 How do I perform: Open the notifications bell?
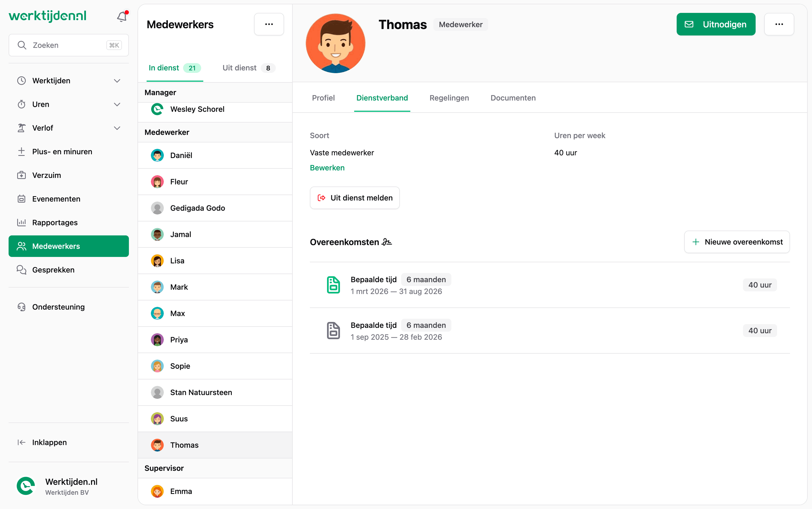coord(122,16)
